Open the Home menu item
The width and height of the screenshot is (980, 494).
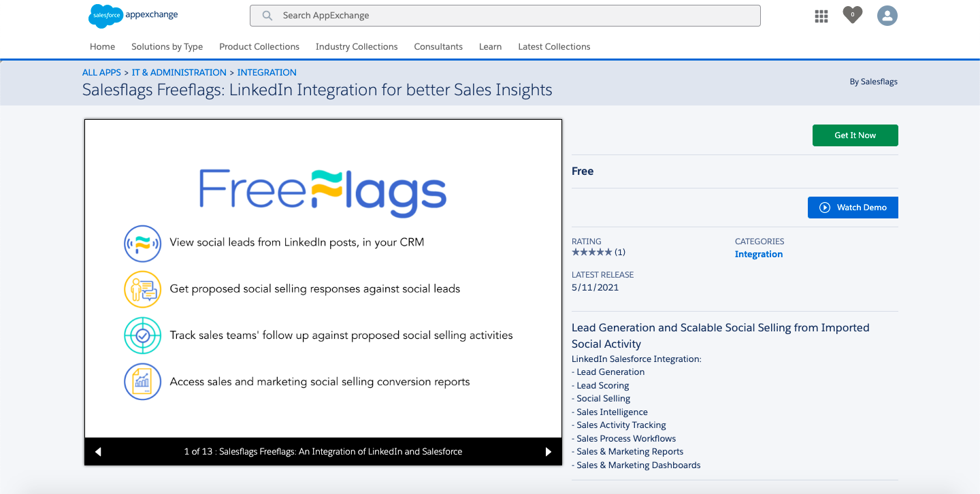click(102, 47)
